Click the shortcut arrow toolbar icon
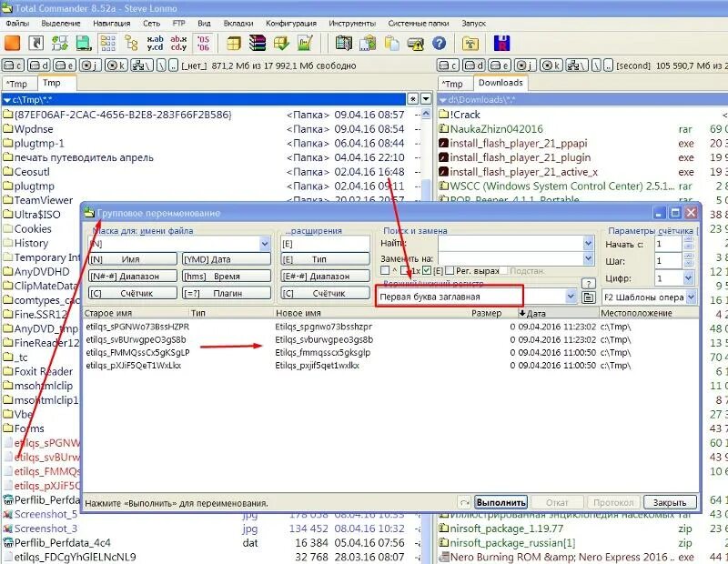This screenshot has width=728, height=564. click(x=35, y=43)
